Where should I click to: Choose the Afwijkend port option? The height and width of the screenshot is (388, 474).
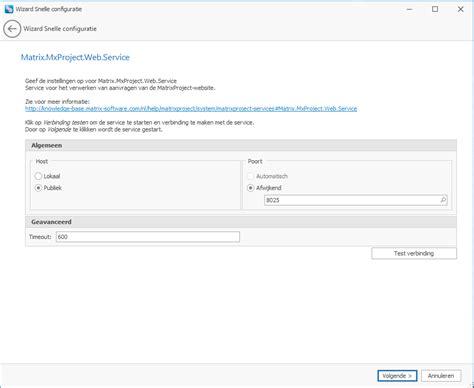(x=264, y=188)
